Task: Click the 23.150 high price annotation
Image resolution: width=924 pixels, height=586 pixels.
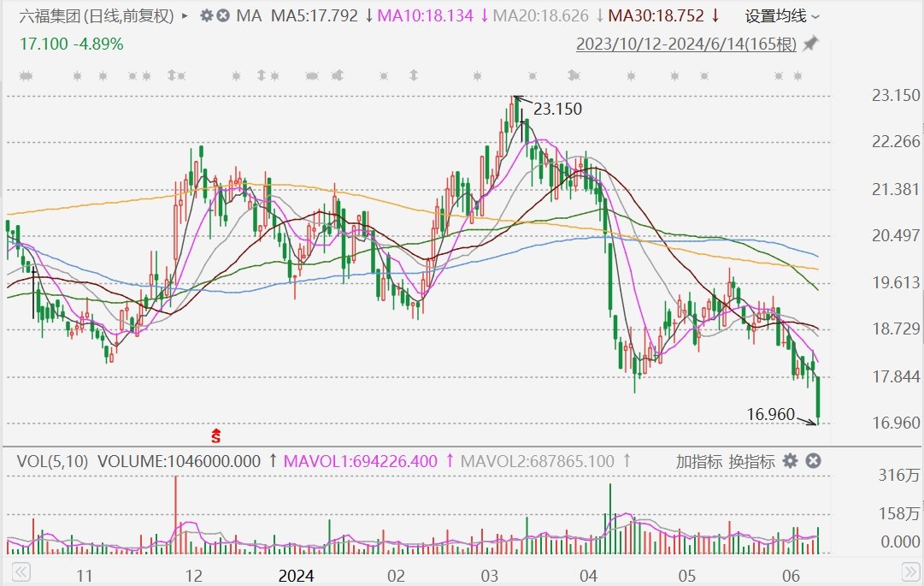Action: pos(557,109)
